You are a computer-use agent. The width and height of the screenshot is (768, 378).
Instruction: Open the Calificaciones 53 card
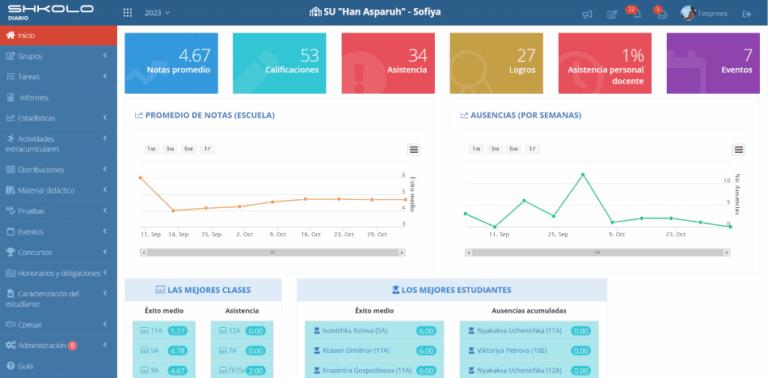pyautogui.click(x=279, y=63)
